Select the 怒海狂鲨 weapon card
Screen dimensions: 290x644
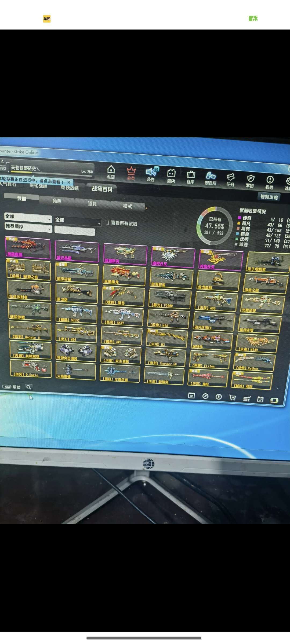[x=172, y=277]
